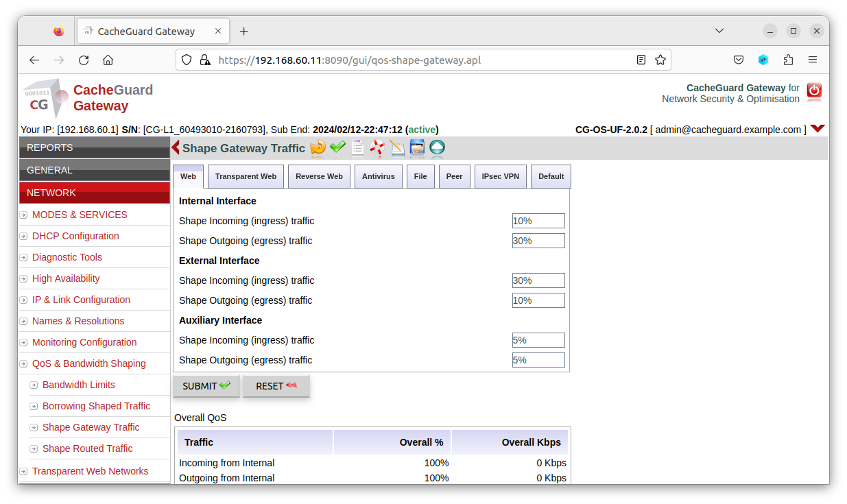The height and width of the screenshot is (504, 847).
Task: Click the notepad with pencil icon
Action: pos(397,147)
